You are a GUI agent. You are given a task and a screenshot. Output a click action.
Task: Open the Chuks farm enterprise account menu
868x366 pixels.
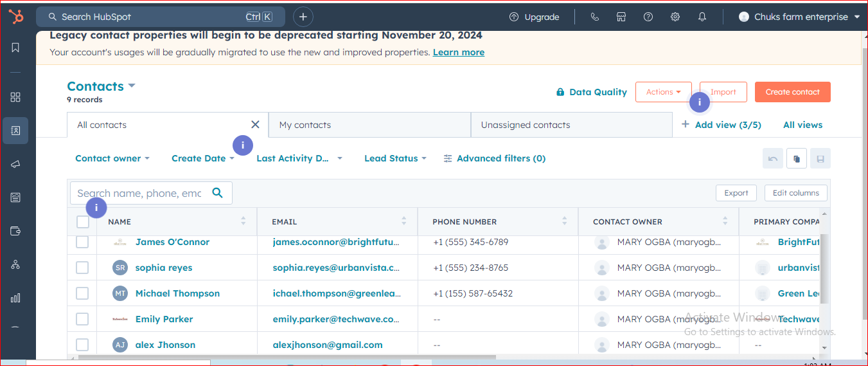click(x=799, y=17)
